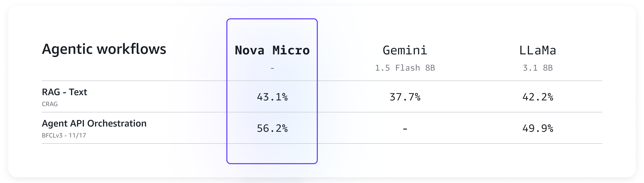The height and width of the screenshot is (183, 644).
Task: Click the Agent API Orchestration row label
Action: [94, 123]
